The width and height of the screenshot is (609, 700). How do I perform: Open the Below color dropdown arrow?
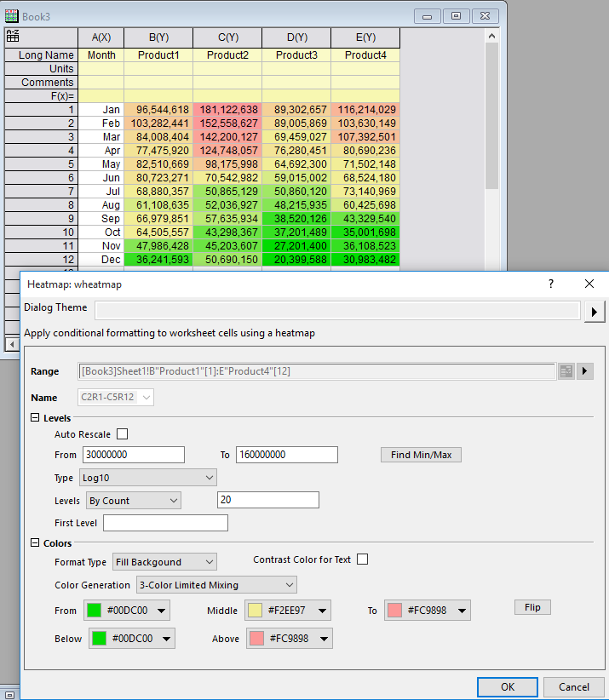(167, 639)
